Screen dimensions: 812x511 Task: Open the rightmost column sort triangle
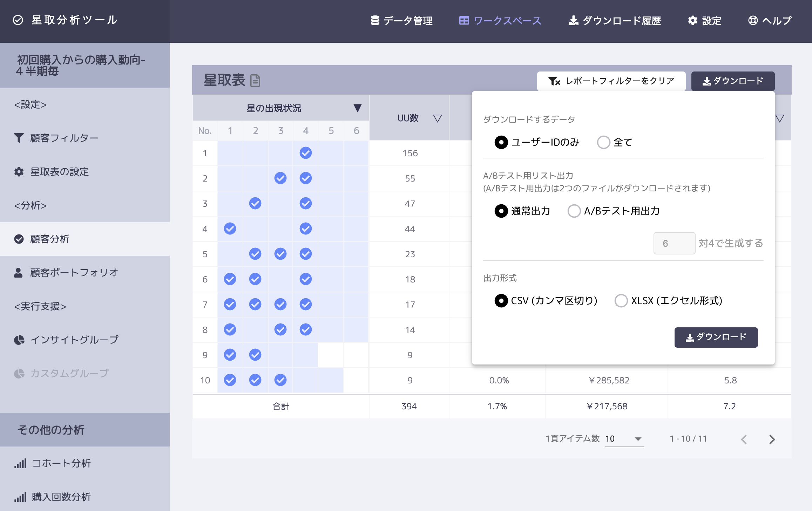(x=780, y=118)
